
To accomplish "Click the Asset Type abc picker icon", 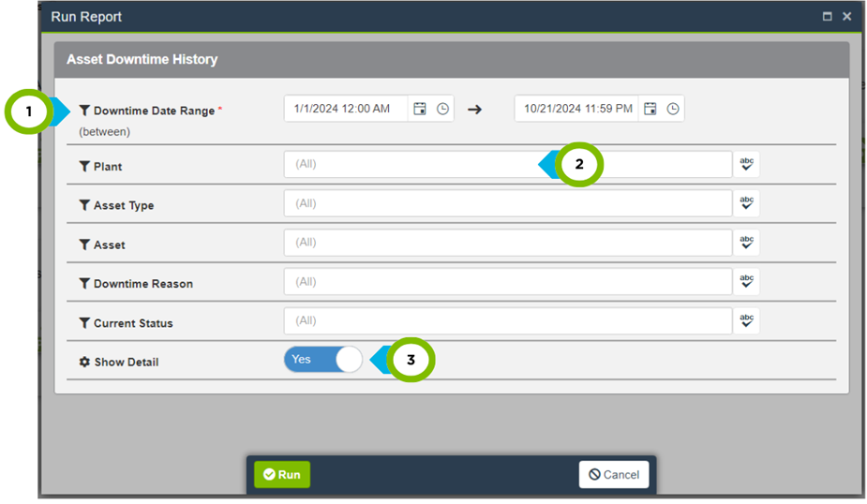I will click(x=746, y=203).
